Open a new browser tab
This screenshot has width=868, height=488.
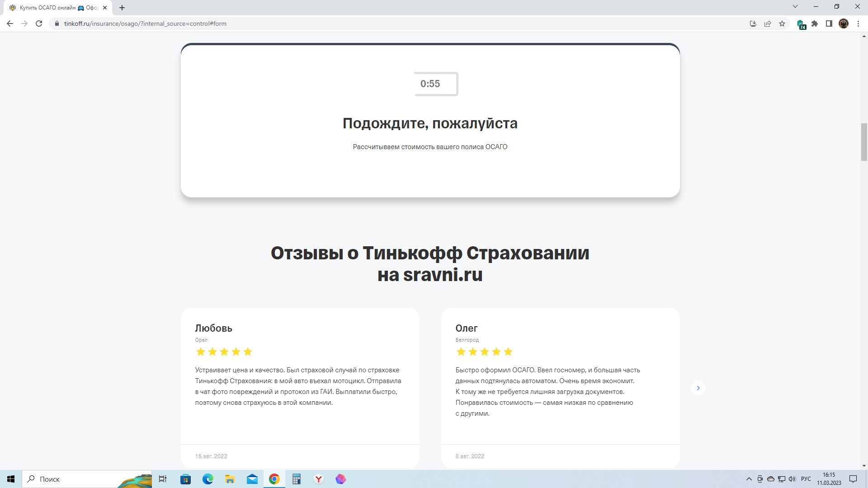coord(122,8)
